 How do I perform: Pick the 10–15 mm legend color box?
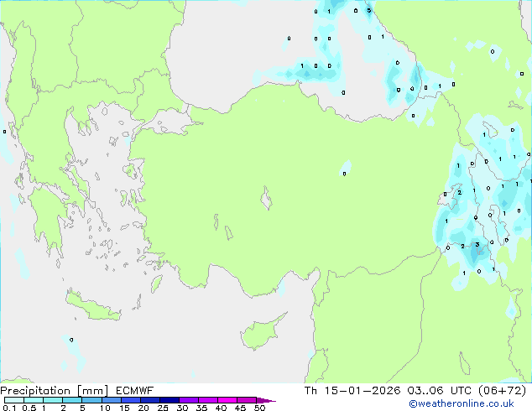tap(111, 400)
